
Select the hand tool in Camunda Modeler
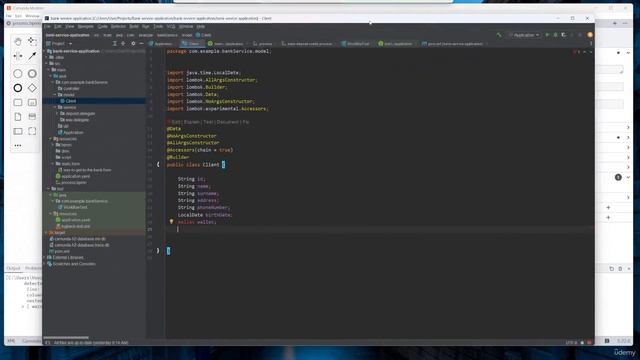[x=18, y=42]
